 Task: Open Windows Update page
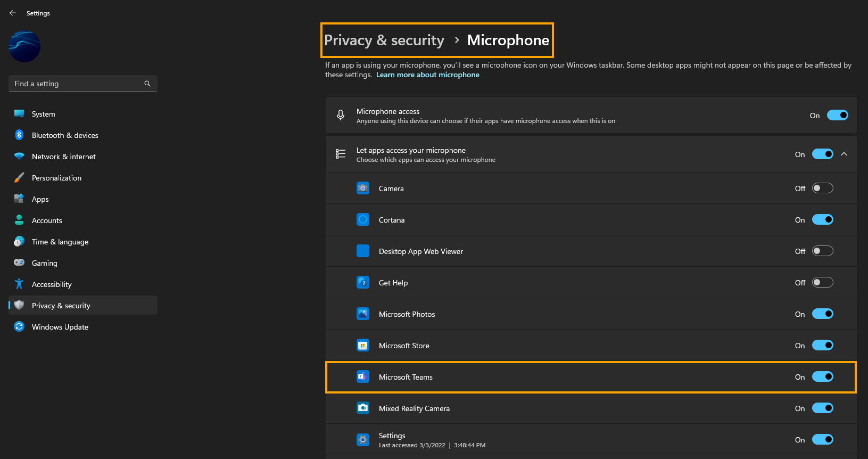[83, 327]
